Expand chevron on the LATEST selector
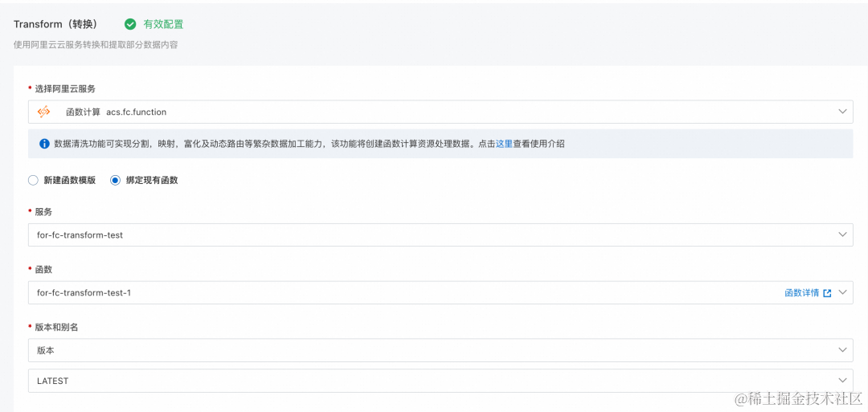The width and height of the screenshot is (868, 412). point(842,381)
